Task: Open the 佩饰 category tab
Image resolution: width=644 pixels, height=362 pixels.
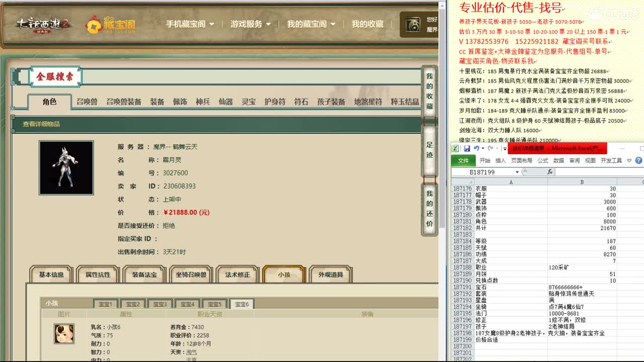Action: tap(180, 102)
